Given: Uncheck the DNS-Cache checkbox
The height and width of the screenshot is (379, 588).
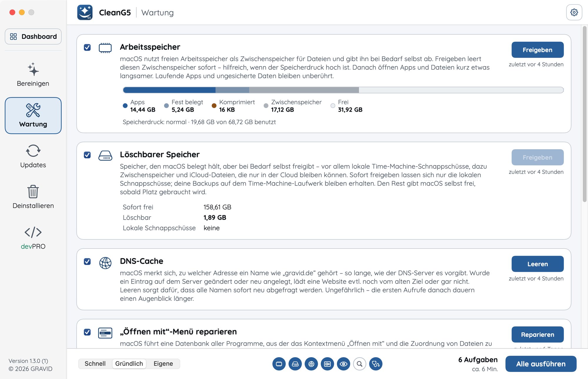Looking at the screenshot, I should coord(87,261).
